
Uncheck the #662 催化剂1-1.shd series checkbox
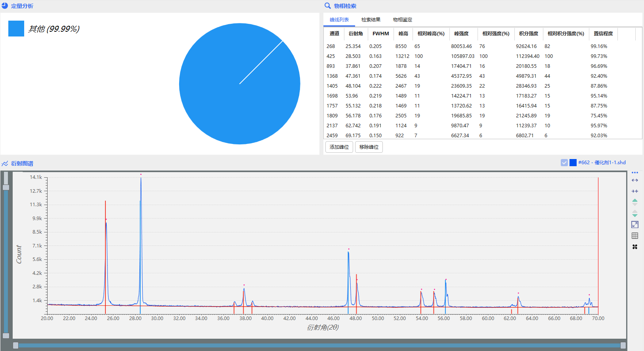click(x=564, y=163)
